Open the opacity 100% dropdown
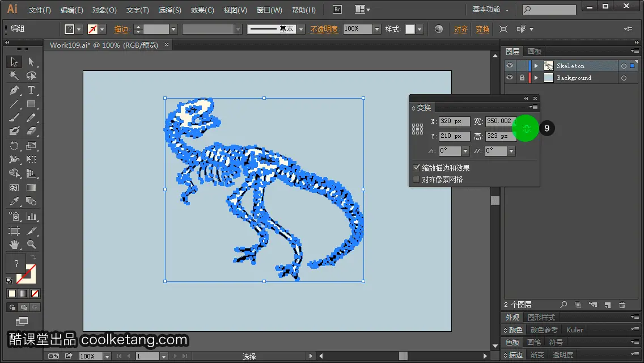Image resolution: width=644 pixels, height=363 pixels. coord(376,29)
